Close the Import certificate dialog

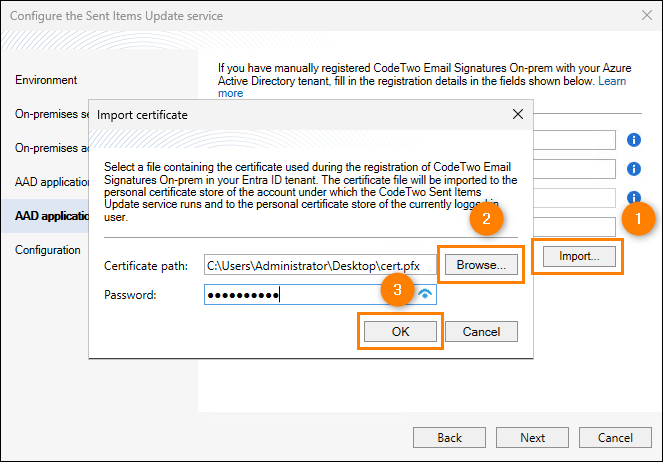pyautogui.click(x=517, y=115)
